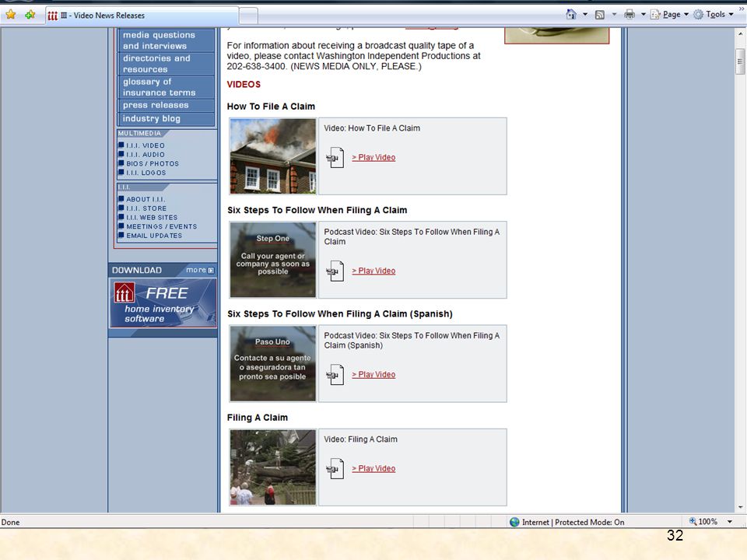
Task: Select the III - Video News Releases tab
Action: pyautogui.click(x=142, y=16)
